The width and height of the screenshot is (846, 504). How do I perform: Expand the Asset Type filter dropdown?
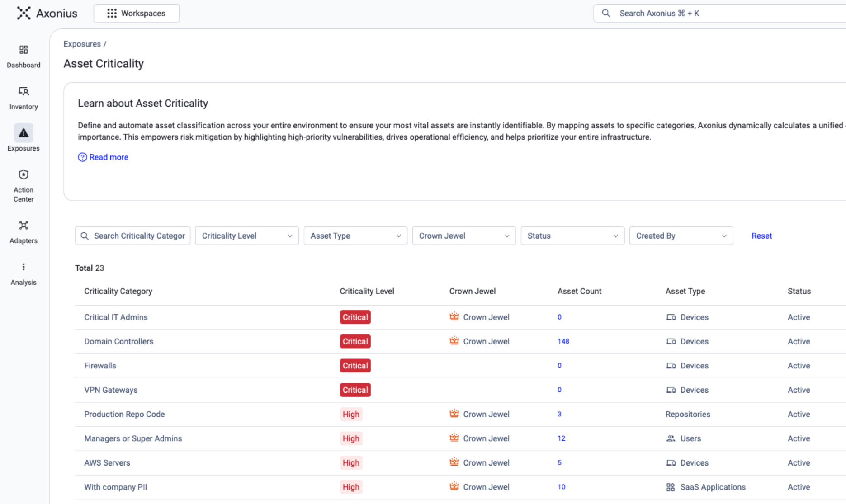click(355, 236)
